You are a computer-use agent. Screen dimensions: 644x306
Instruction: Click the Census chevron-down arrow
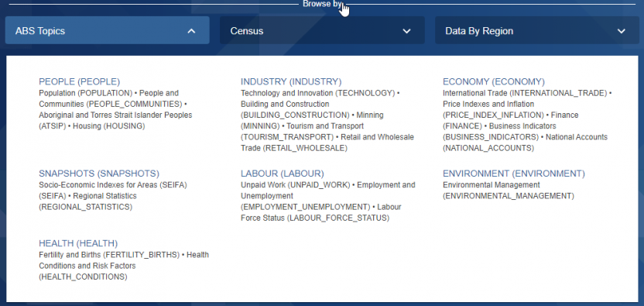(x=406, y=31)
